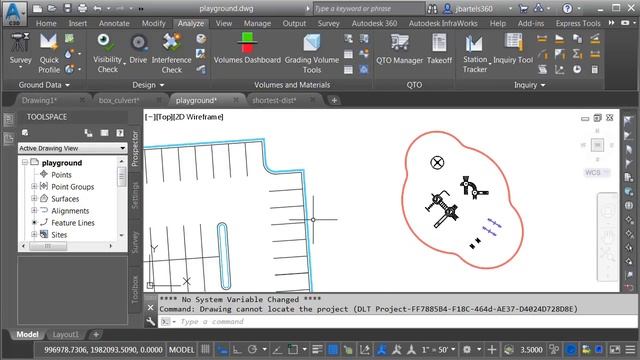Screen dimensions: 640x360
Task: Click the Undo arrow in the quick access toolbar
Action: click(x=97, y=8)
